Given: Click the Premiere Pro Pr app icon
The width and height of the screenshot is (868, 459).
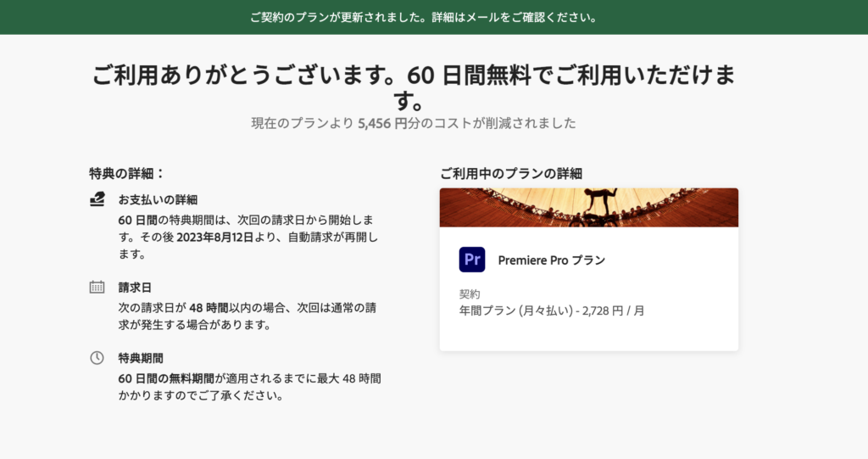Looking at the screenshot, I should [x=472, y=260].
